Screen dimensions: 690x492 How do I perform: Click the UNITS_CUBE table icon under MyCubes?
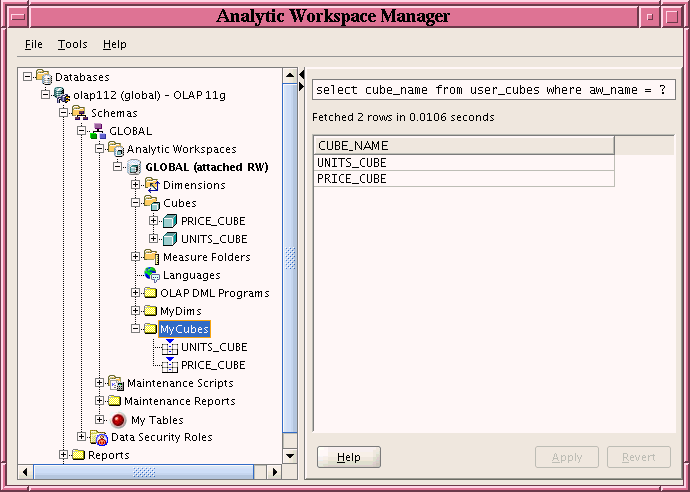coord(170,347)
